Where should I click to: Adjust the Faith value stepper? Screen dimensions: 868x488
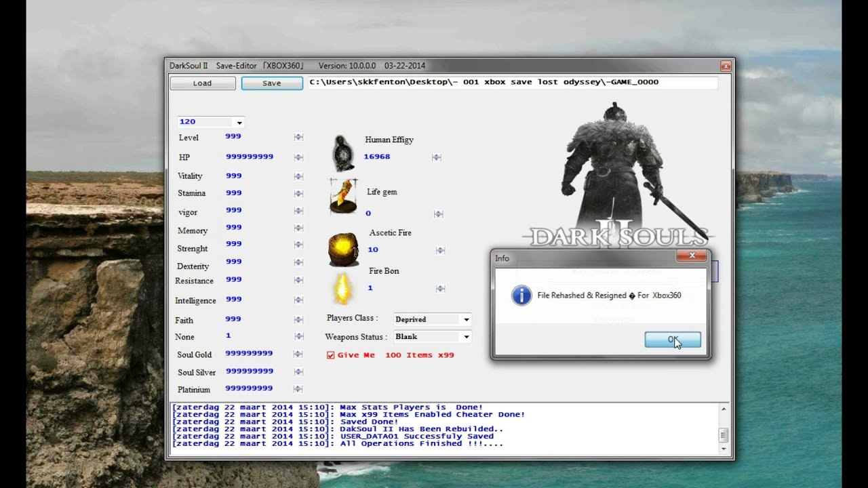(x=298, y=319)
